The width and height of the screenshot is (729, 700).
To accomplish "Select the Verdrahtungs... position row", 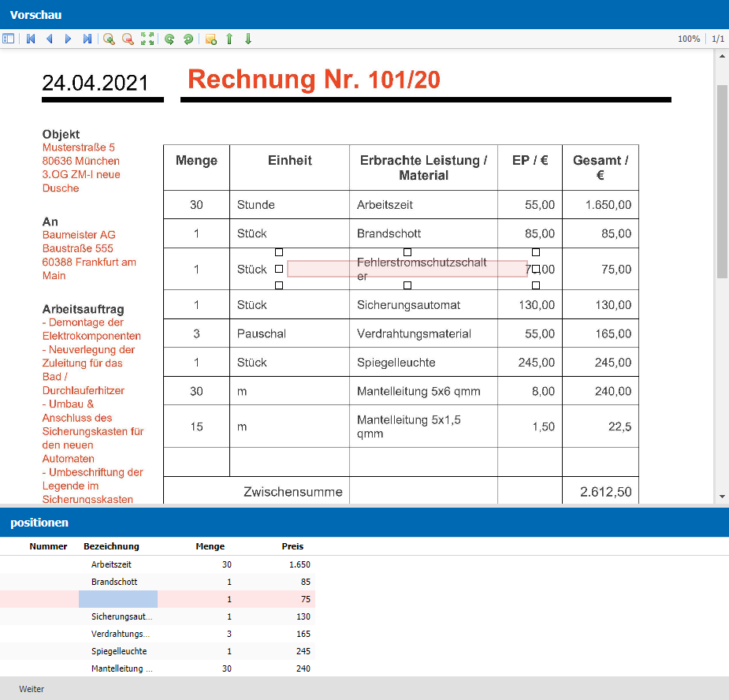I will pos(158,634).
